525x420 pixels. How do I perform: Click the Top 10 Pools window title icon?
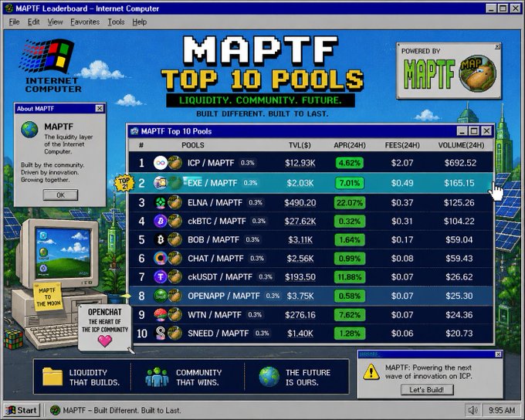pyautogui.click(x=134, y=131)
